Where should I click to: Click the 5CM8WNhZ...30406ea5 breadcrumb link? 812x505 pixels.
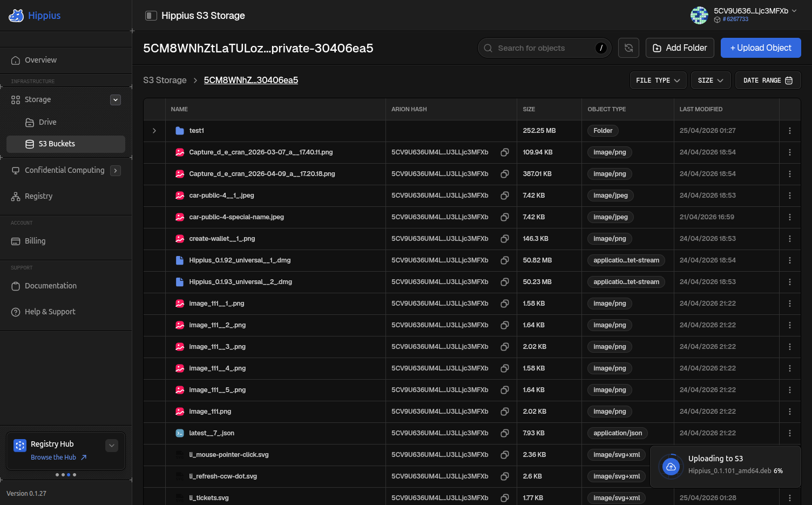point(251,80)
